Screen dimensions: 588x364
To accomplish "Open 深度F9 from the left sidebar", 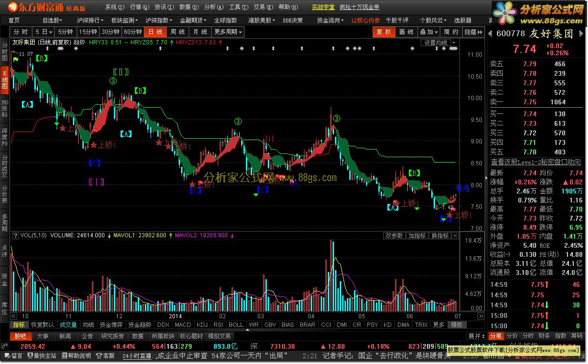I will pos(5,137).
